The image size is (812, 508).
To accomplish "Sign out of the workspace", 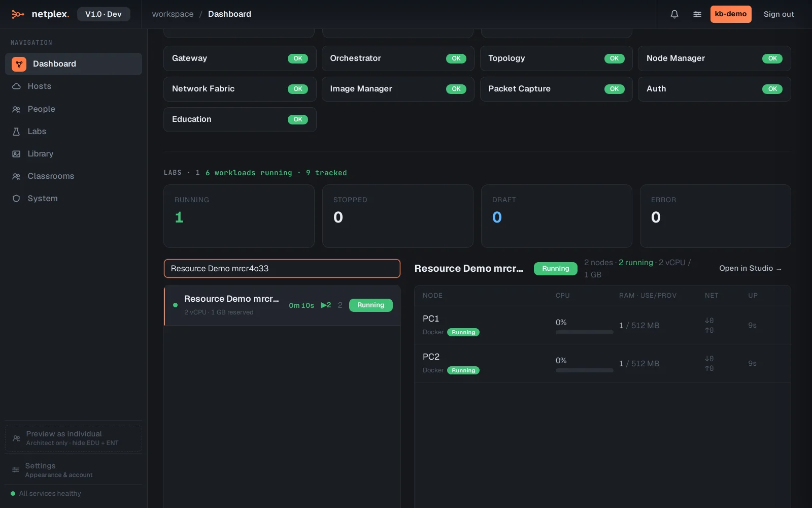I will (779, 14).
